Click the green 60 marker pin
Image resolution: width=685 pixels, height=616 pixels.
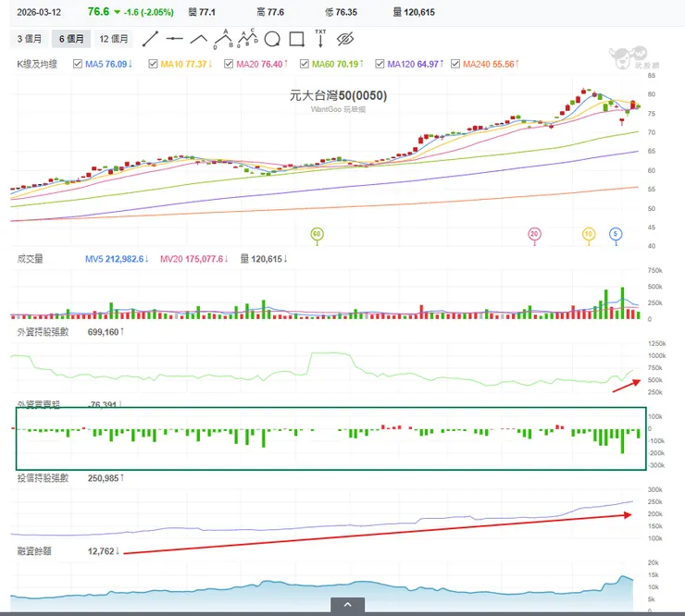pos(318,234)
